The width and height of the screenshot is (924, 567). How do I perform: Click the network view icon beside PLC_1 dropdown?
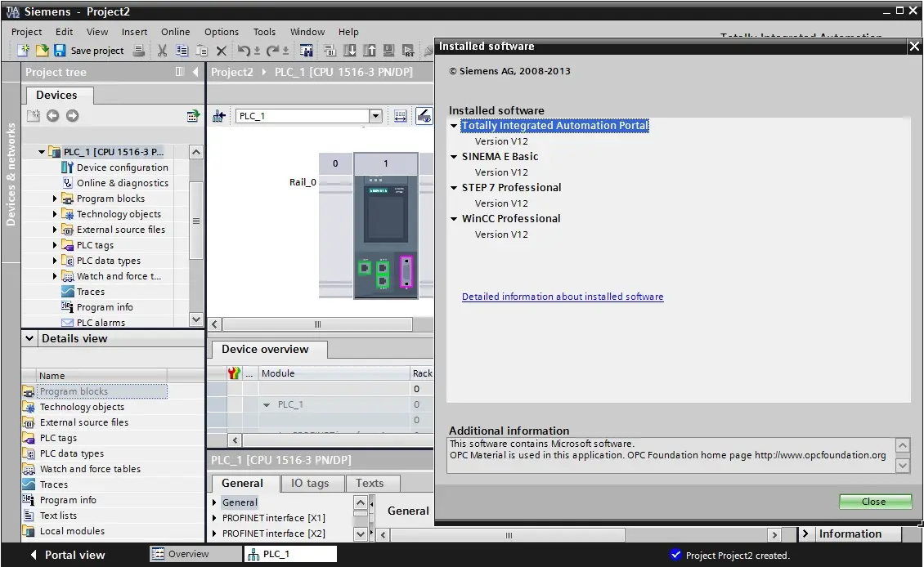click(219, 116)
